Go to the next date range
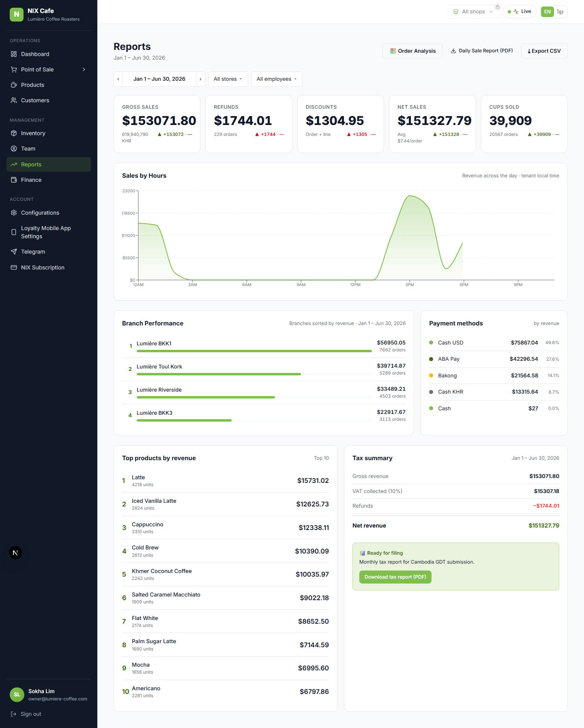The image size is (584, 728). [x=200, y=79]
